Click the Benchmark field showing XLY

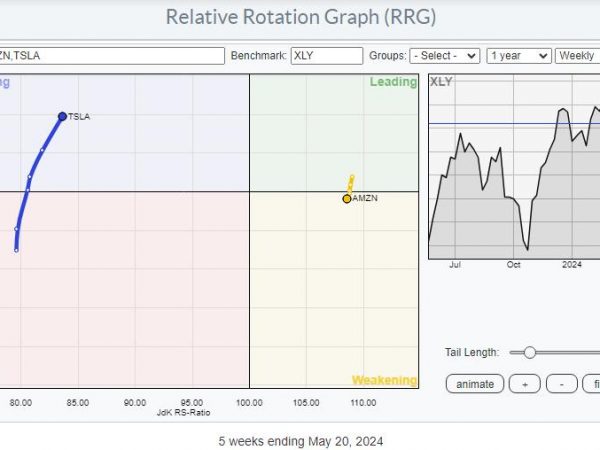[x=327, y=56]
